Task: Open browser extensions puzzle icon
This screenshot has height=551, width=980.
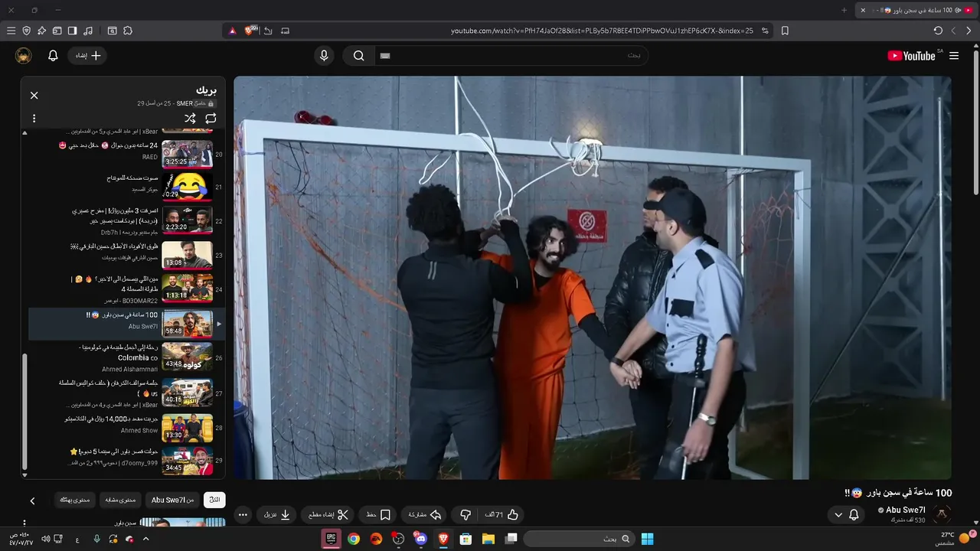Action: point(128,31)
